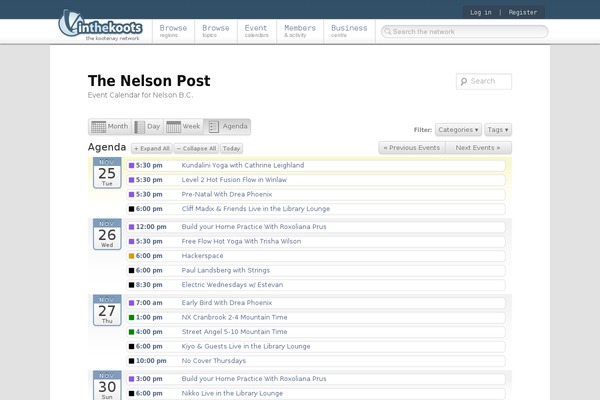Open the Browse regions menu
Viewport: 600px width, 400px height.
(x=173, y=31)
